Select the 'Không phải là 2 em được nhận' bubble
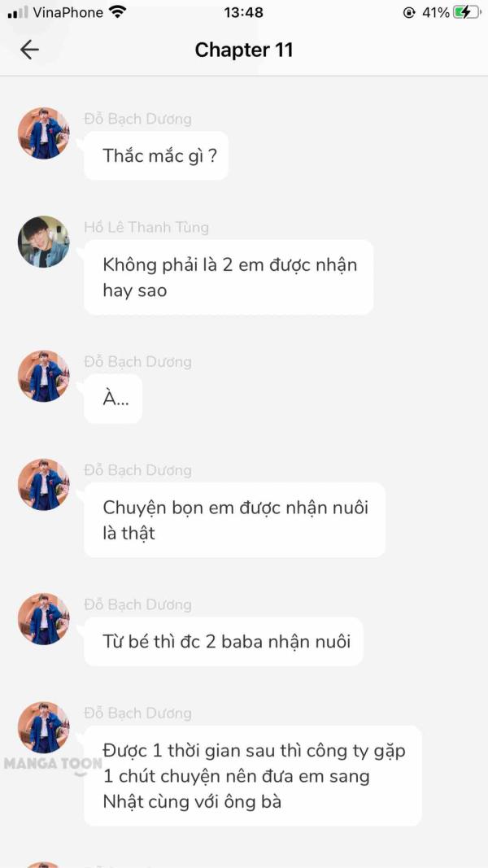Viewport: 488px width, 868px height. pyautogui.click(x=229, y=277)
